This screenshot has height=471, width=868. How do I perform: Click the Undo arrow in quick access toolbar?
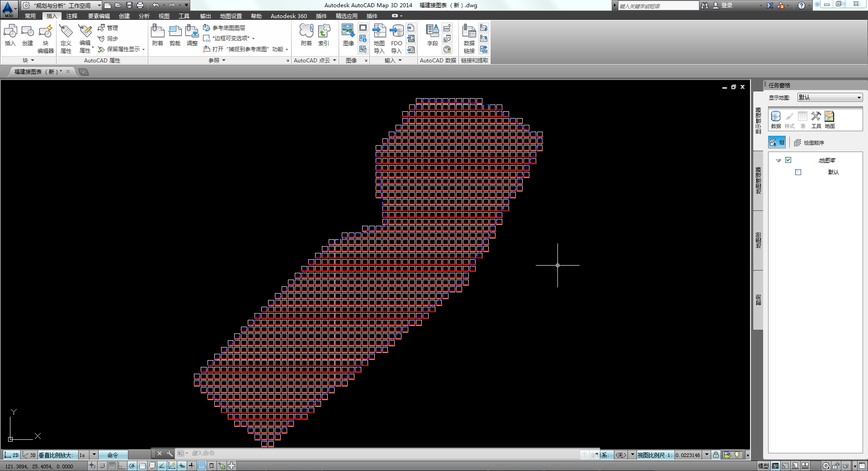click(x=156, y=5)
